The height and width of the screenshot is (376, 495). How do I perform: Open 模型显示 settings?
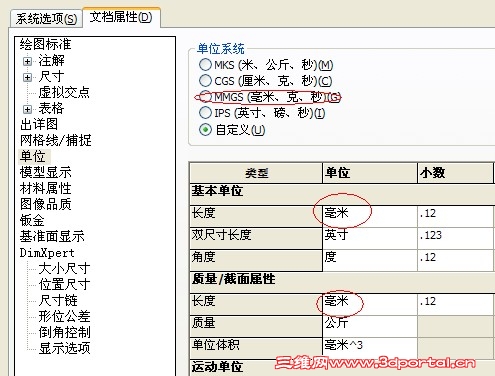[45, 172]
